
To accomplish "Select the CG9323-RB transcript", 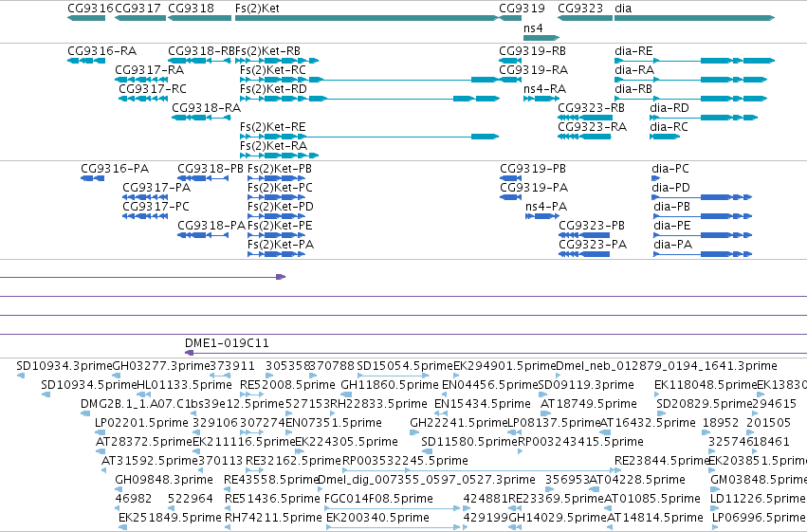I will [585, 118].
